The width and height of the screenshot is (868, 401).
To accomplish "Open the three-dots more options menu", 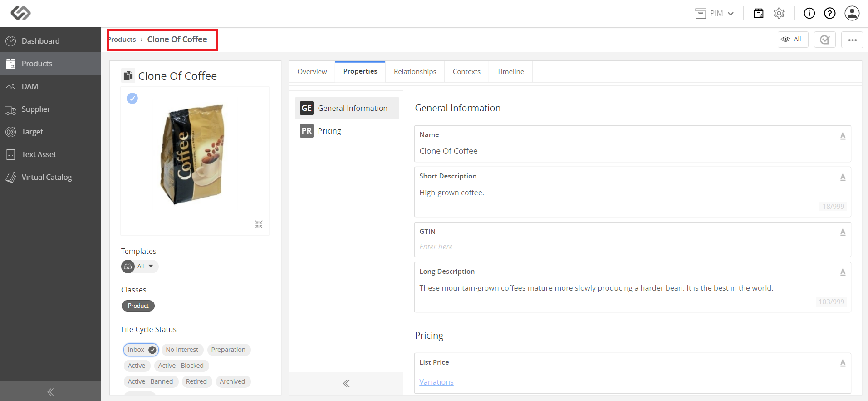I will (x=852, y=40).
